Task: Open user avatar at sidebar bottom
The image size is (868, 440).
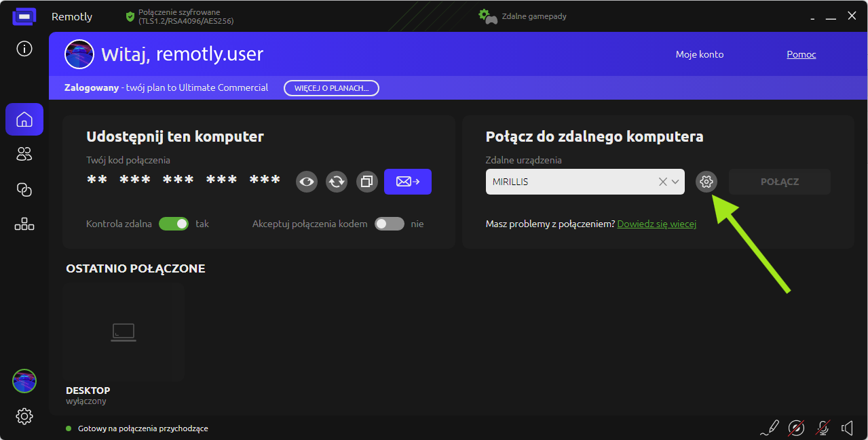Action: click(x=24, y=381)
